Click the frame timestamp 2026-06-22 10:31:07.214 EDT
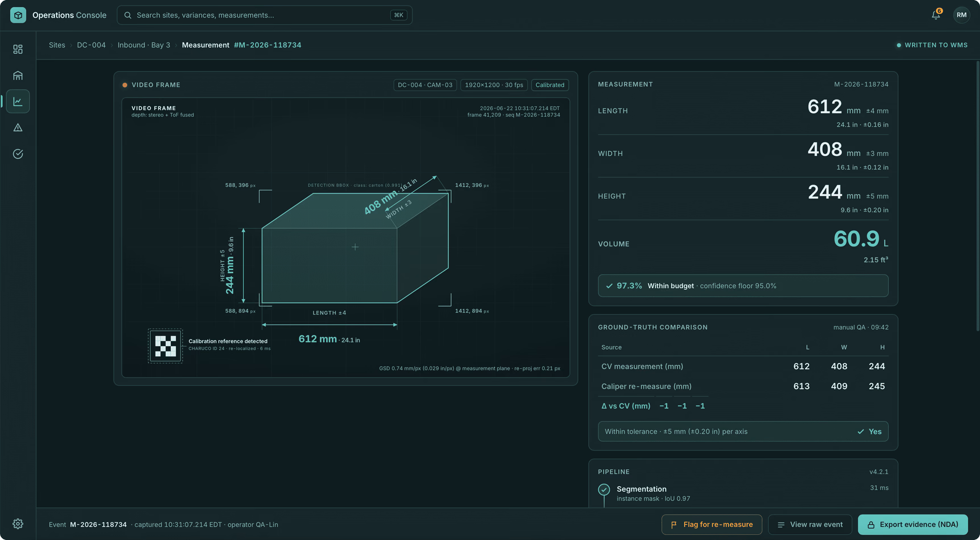The image size is (980, 540). [520, 108]
